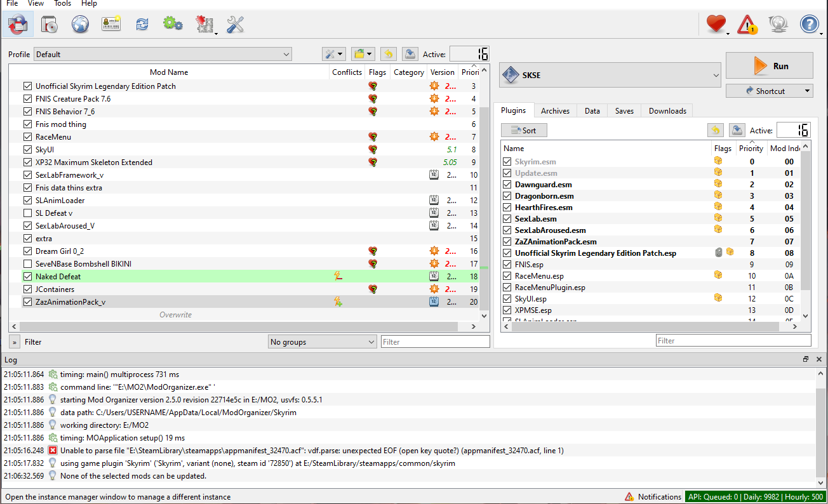Click restore backup icon above the mod list

[389, 54]
